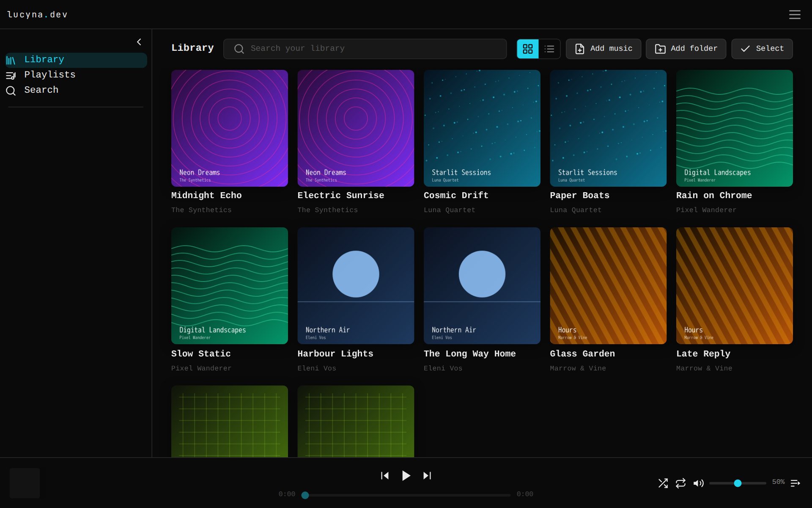Open the Slow Static album cover
This screenshot has height=508, width=812.
coord(230,286)
